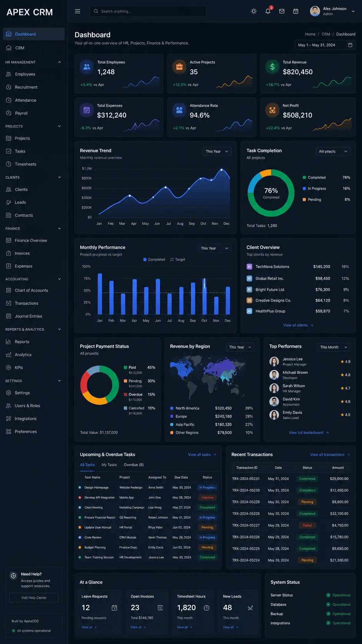Open the hamburger menu icon
Viewport: 362px width, 644px height.
click(77, 11)
